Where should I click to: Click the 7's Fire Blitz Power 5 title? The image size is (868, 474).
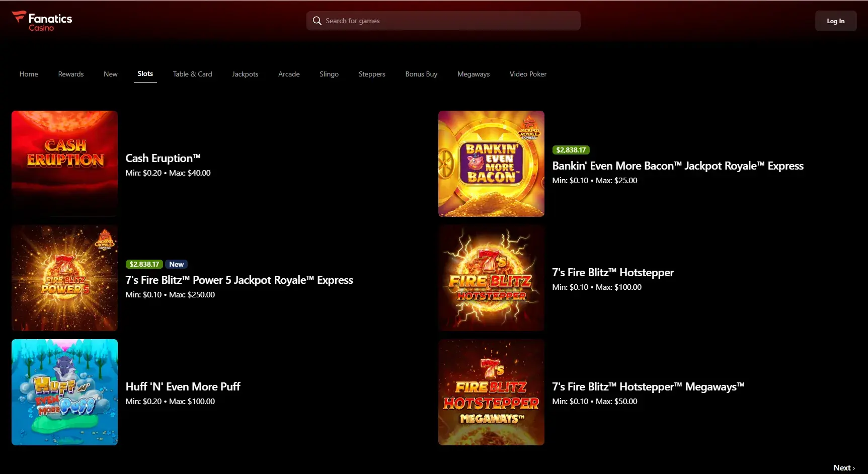click(239, 280)
